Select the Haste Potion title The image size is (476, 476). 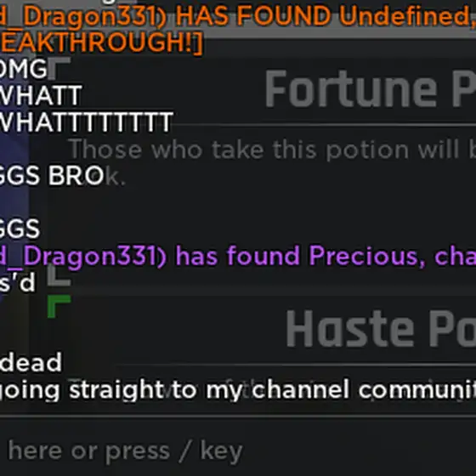(381, 329)
